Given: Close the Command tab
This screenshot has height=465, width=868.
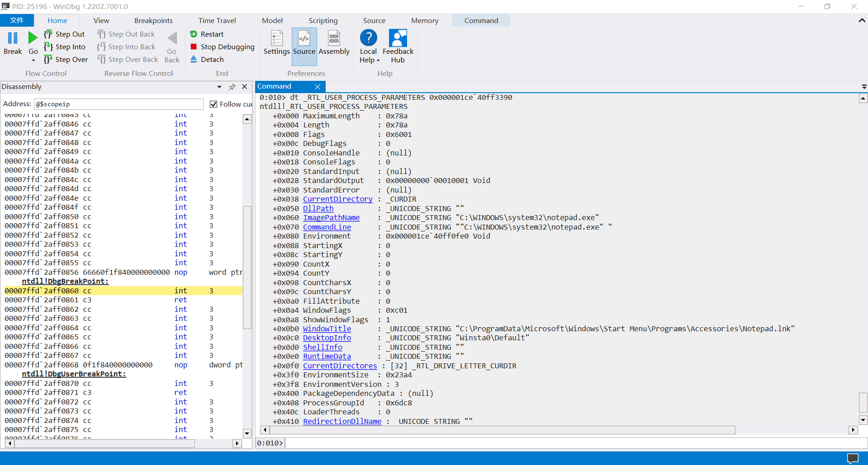Looking at the screenshot, I should point(318,87).
